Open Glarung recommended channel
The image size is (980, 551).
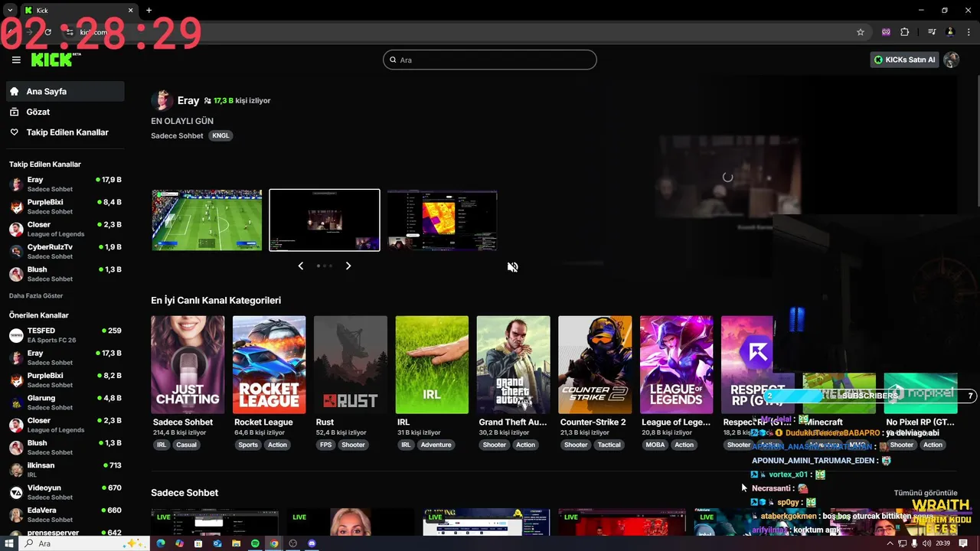pos(65,402)
